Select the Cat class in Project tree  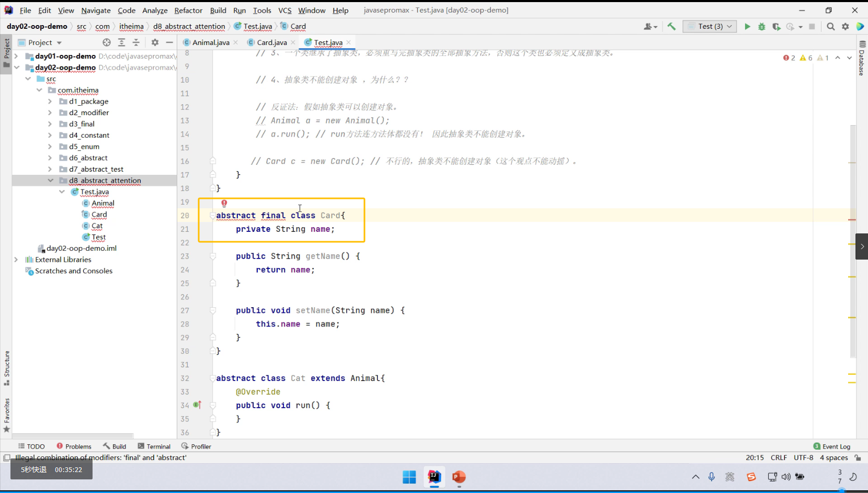coord(97,226)
